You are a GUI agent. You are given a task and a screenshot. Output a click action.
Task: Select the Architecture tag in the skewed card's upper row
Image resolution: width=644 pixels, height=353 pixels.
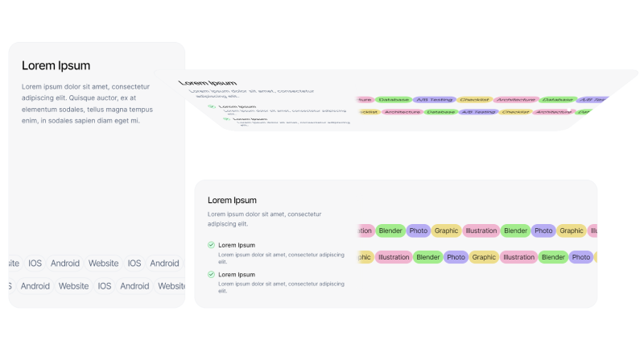[x=515, y=100]
